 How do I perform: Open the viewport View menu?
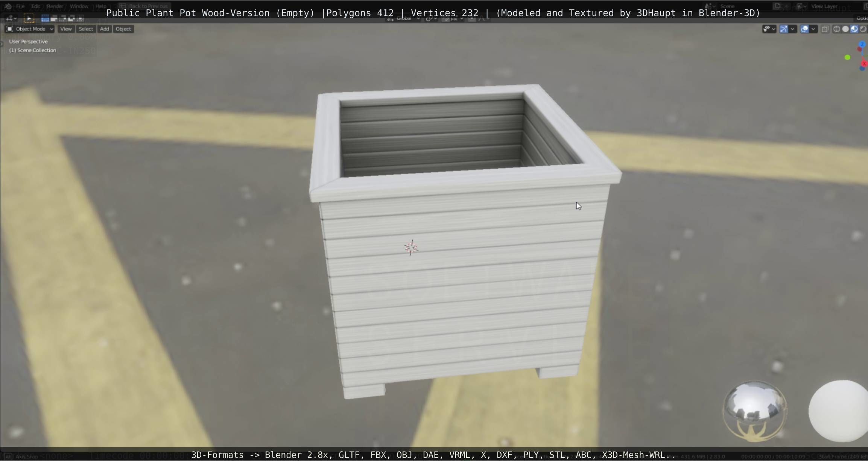(x=66, y=29)
